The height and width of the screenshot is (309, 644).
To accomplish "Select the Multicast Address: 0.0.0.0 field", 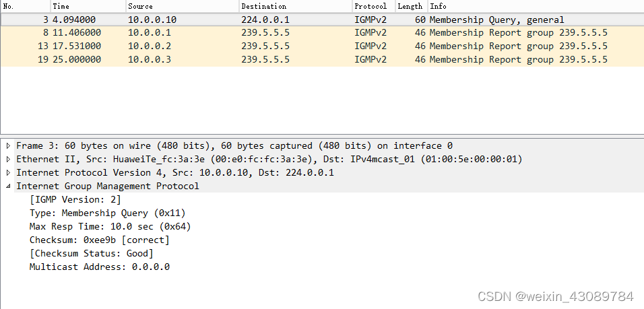I will tap(100, 267).
